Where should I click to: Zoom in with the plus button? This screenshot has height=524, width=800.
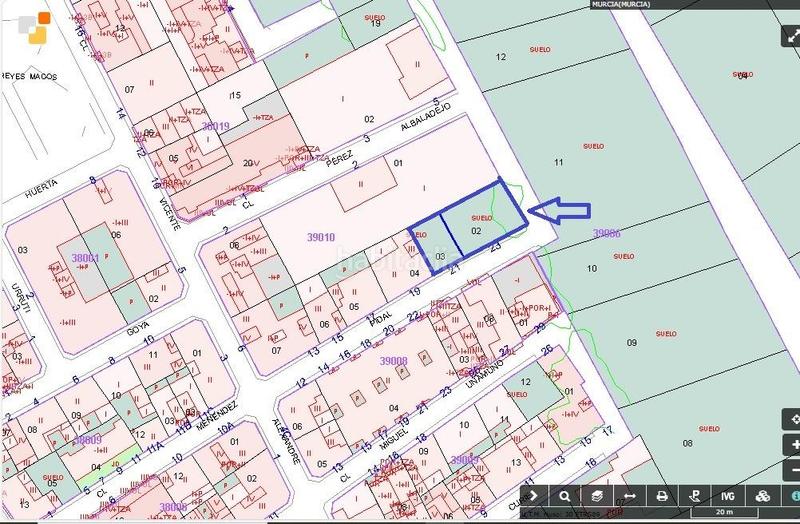pos(794,445)
